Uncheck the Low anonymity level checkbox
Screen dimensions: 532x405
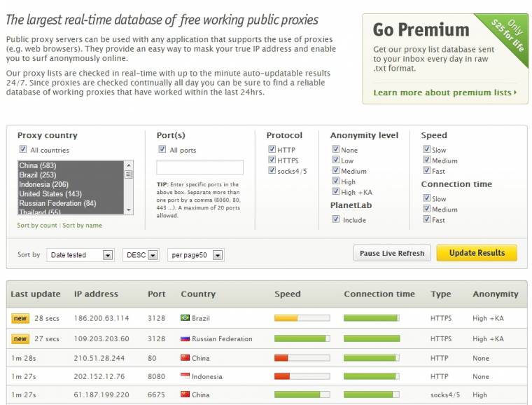(335, 160)
